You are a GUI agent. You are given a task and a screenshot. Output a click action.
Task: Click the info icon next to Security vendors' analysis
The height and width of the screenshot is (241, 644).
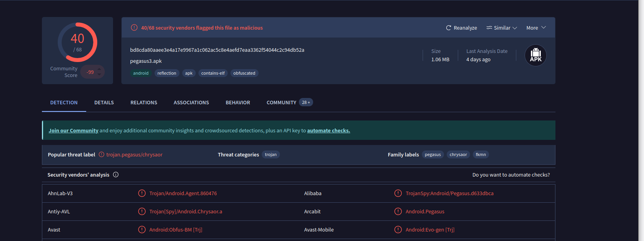116,175
